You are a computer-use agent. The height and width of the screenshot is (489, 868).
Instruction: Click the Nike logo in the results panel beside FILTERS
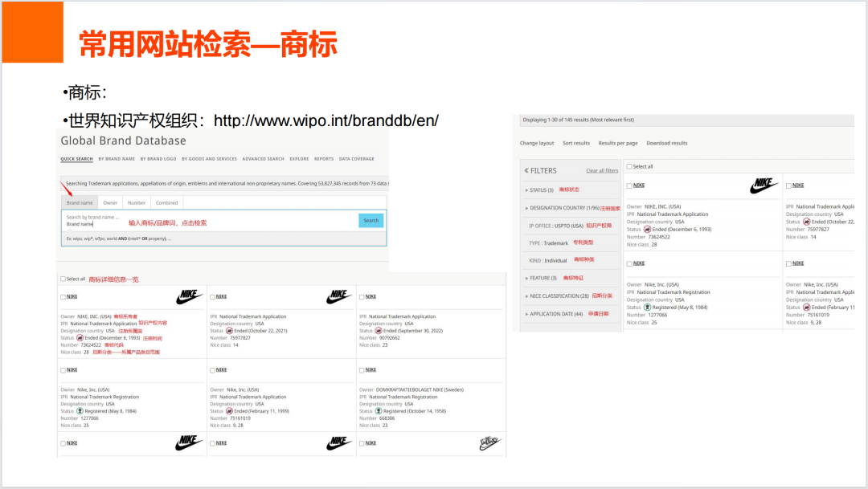(x=764, y=185)
